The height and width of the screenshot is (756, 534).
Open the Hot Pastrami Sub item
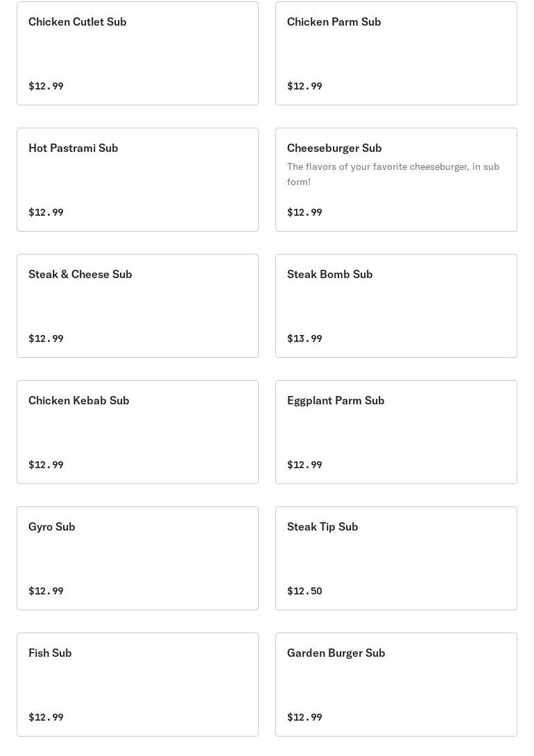tap(137, 180)
